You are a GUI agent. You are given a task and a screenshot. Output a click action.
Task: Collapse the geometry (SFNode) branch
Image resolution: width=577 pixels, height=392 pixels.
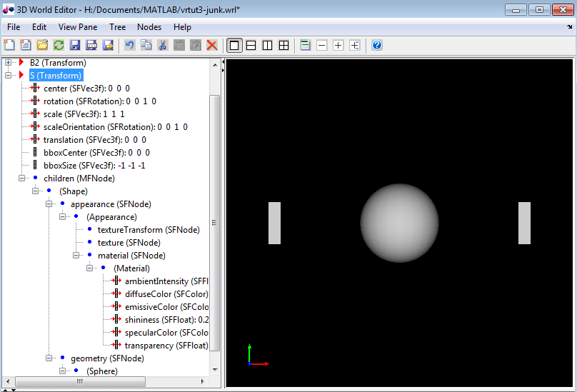point(49,358)
